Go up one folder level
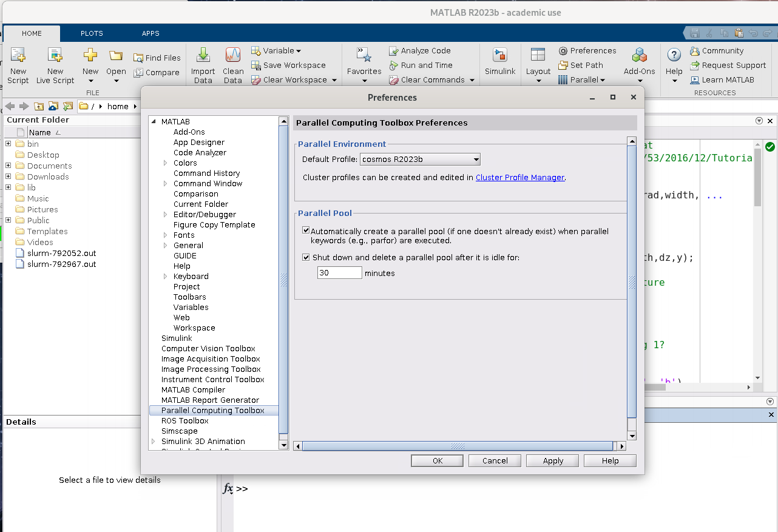778x532 pixels. [x=39, y=106]
